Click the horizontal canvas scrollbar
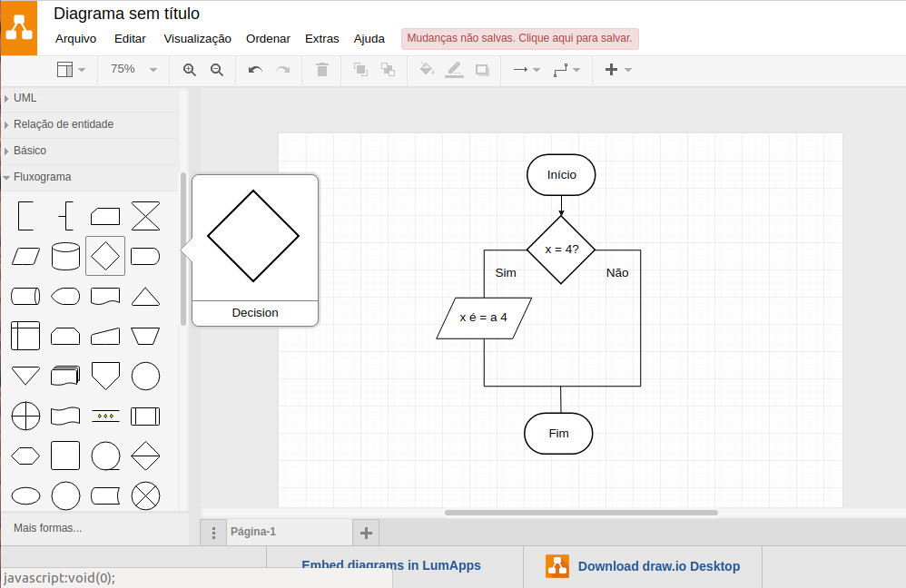 click(x=581, y=513)
